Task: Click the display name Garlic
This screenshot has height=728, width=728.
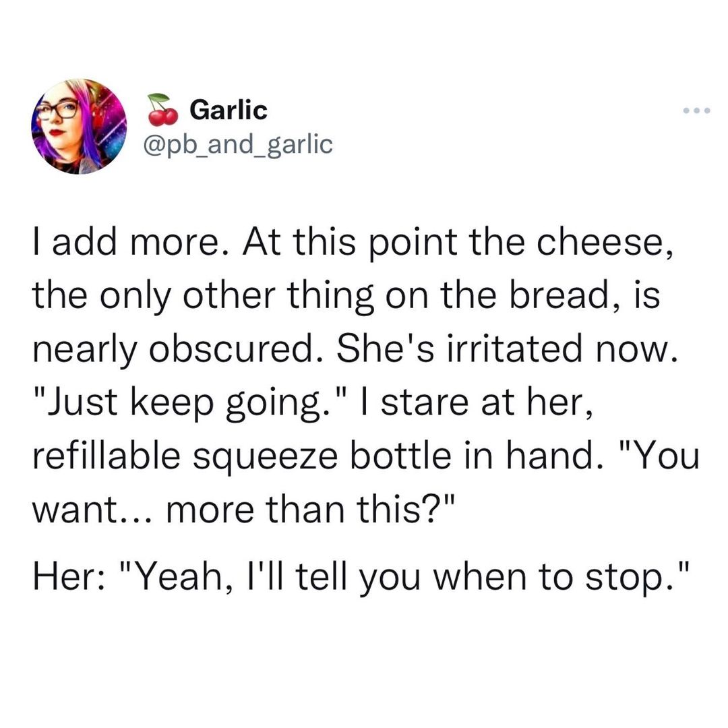Action: (x=227, y=109)
